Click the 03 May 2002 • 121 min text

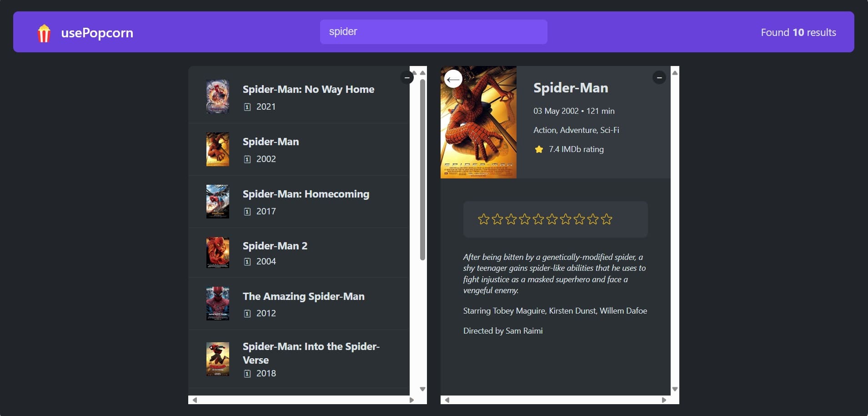(574, 111)
